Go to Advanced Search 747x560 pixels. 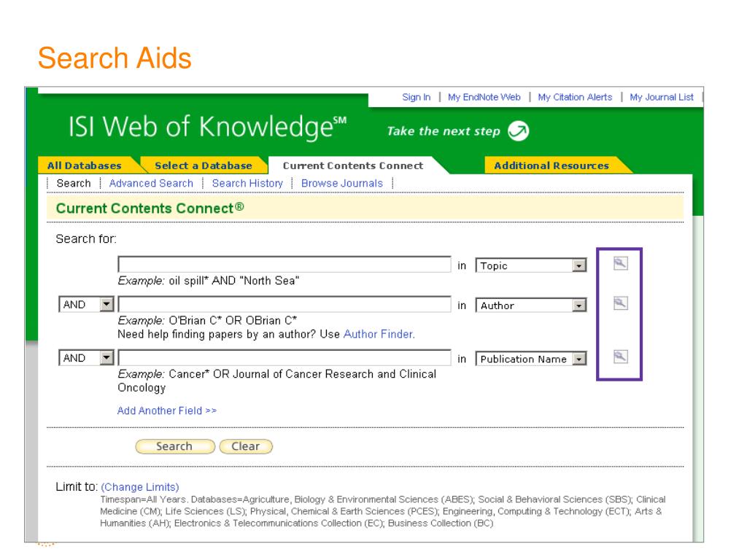pos(151,183)
